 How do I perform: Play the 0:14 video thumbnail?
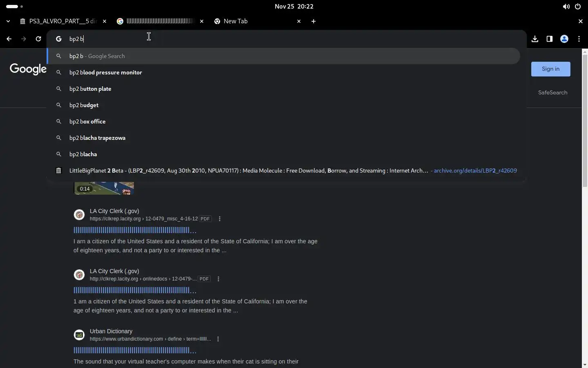(104, 188)
